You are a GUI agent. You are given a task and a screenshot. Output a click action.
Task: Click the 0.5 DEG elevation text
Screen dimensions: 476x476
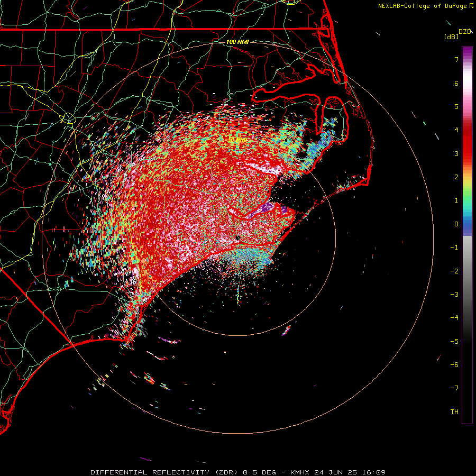[259, 472]
